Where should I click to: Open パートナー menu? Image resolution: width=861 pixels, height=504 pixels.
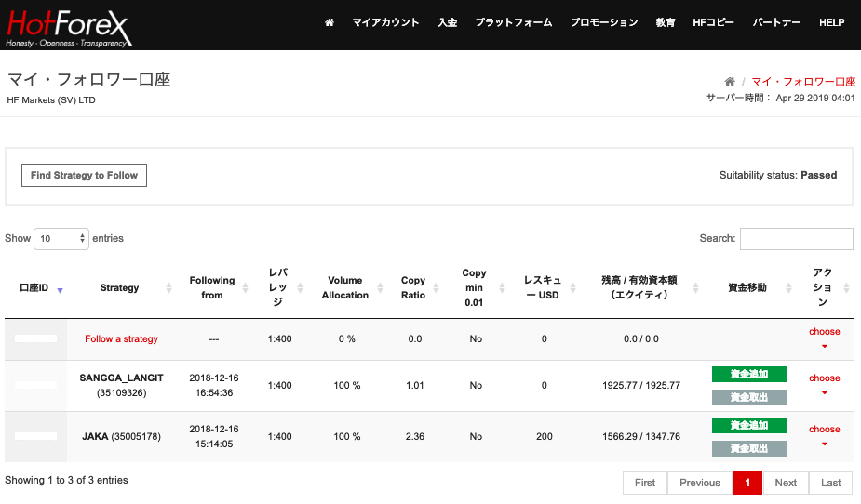pos(776,22)
